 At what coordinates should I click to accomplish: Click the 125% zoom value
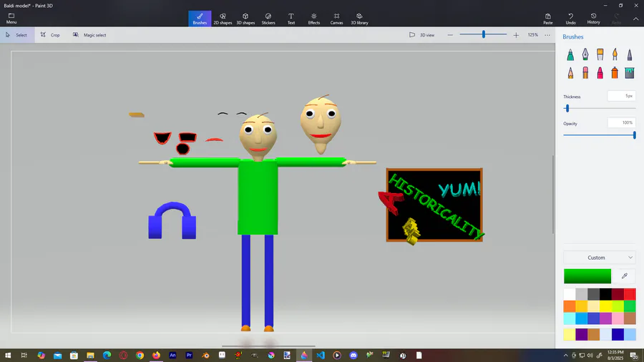pos(532,35)
